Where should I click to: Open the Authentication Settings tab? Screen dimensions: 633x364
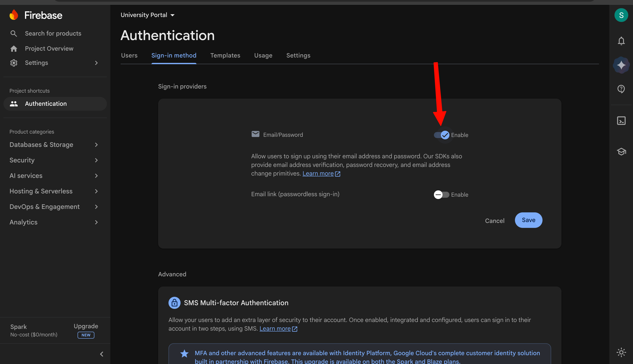[298, 56]
